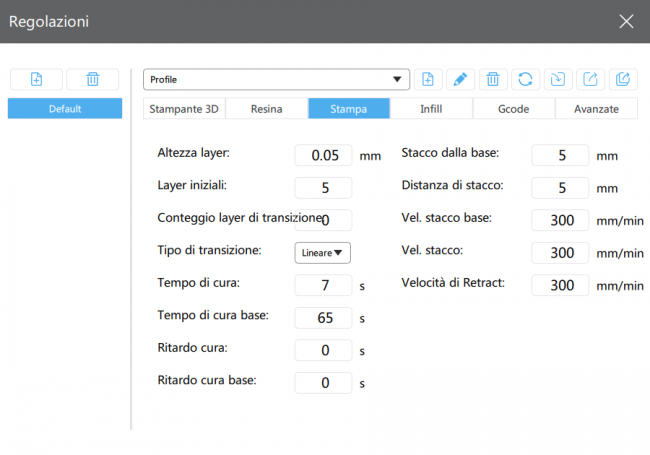Click the import profile icon with inward arrow
The height and width of the screenshot is (455, 650).
557,79
